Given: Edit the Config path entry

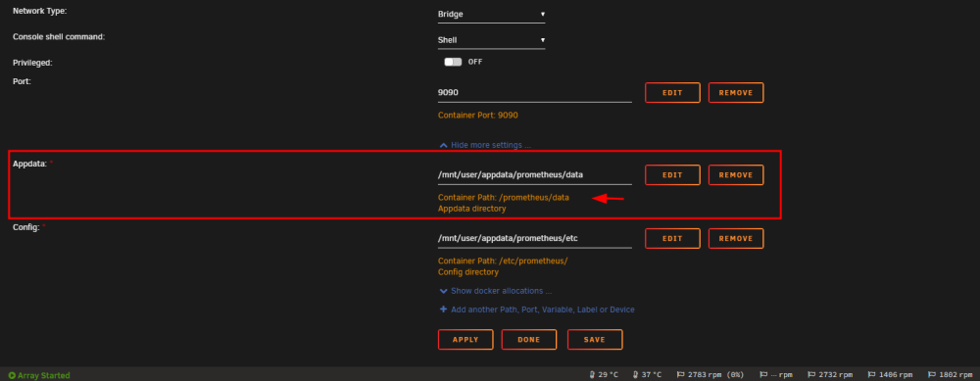Looking at the screenshot, I should 672,238.
